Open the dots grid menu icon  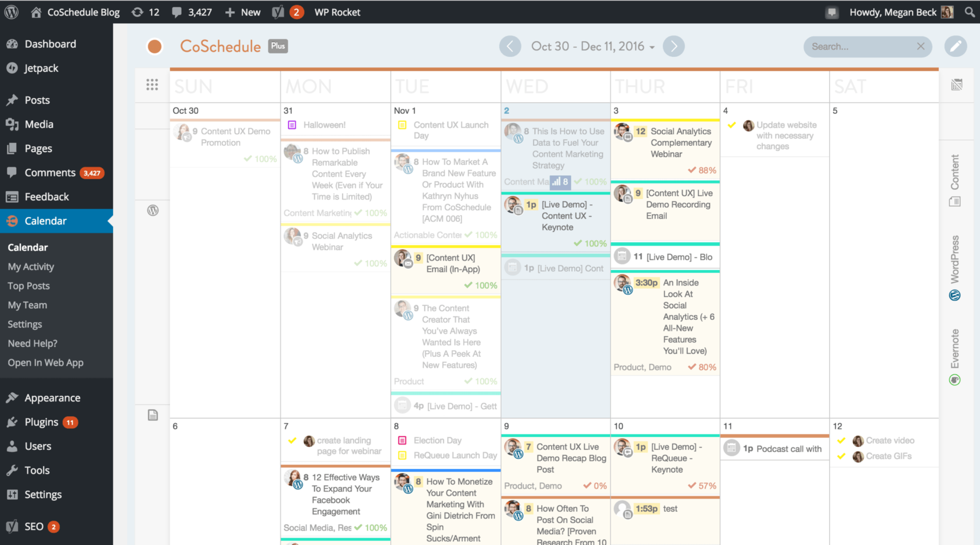point(152,85)
